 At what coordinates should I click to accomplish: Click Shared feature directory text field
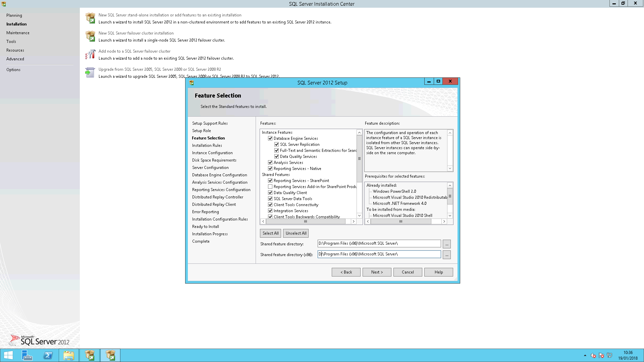[379, 244]
